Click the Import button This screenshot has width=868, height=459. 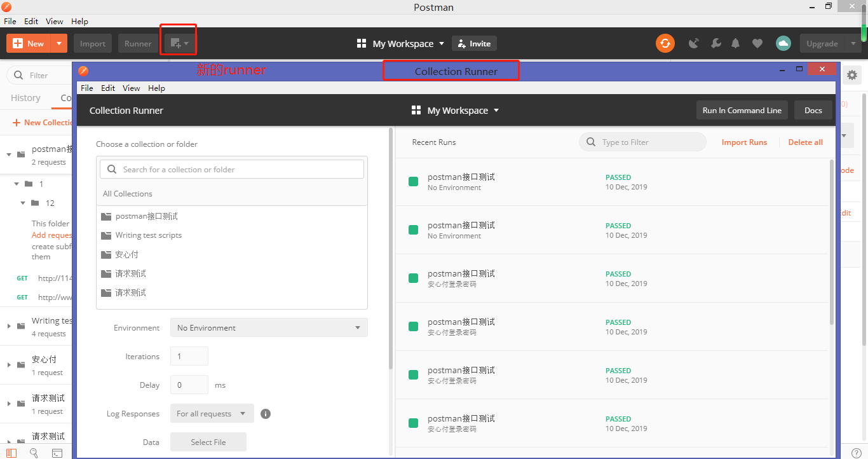(93, 43)
